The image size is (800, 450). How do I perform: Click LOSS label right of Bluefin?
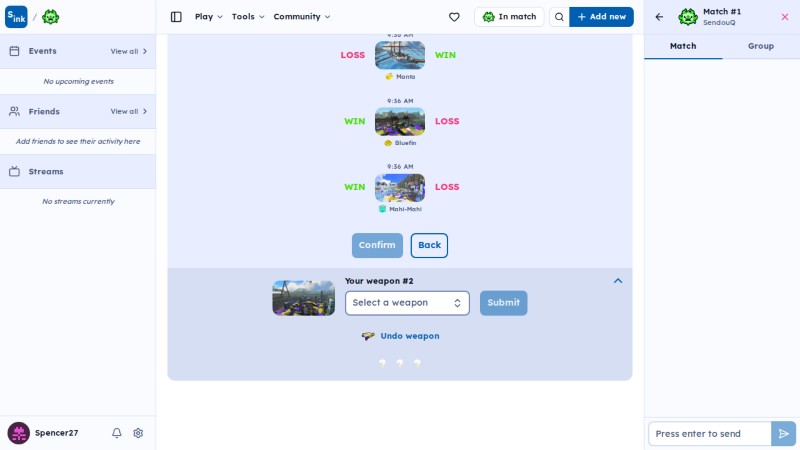447,121
